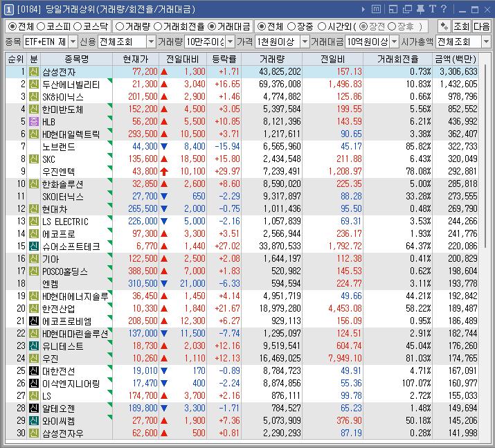Open the SK하이닉스 stock name

[x=63, y=97]
